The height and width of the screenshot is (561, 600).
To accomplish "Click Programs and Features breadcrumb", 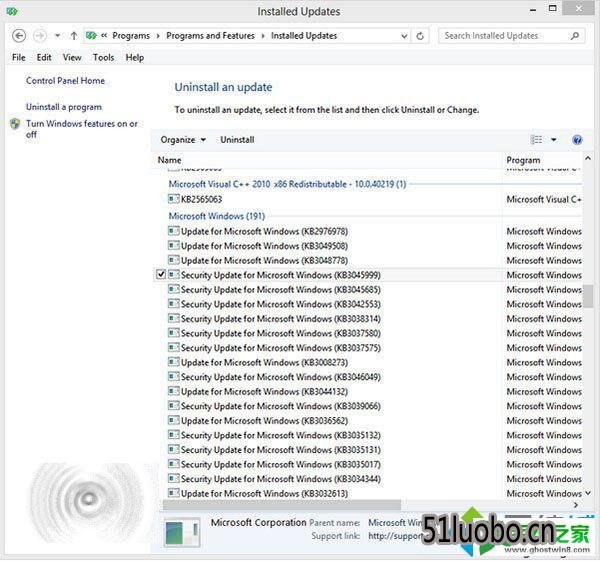I will [x=210, y=36].
